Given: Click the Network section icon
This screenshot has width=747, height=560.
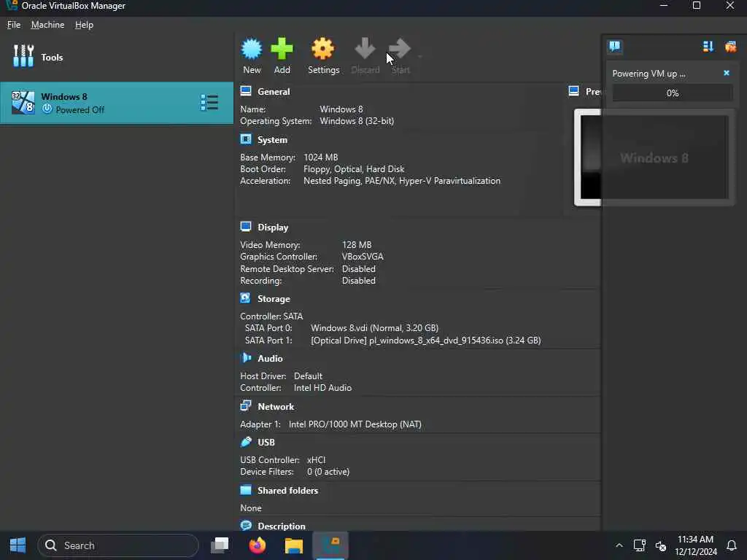Looking at the screenshot, I should coord(246,405).
